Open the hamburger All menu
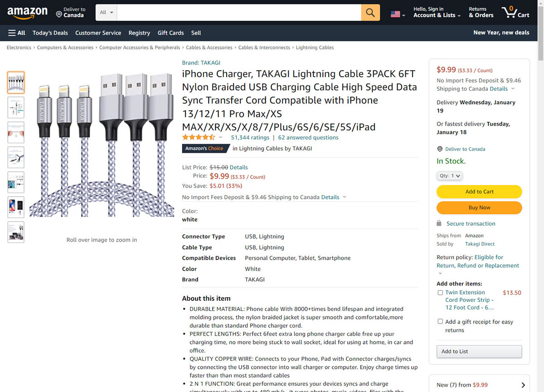 point(16,33)
